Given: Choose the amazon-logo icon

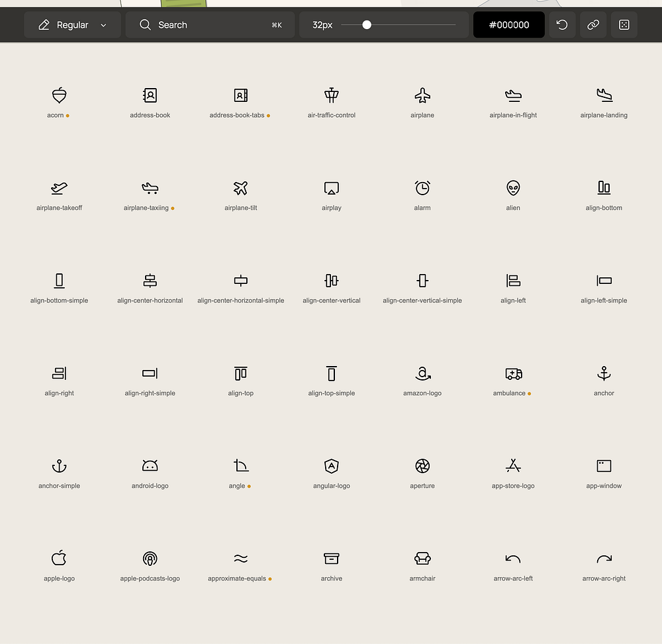Looking at the screenshot, I should click(x=422, y=373).
